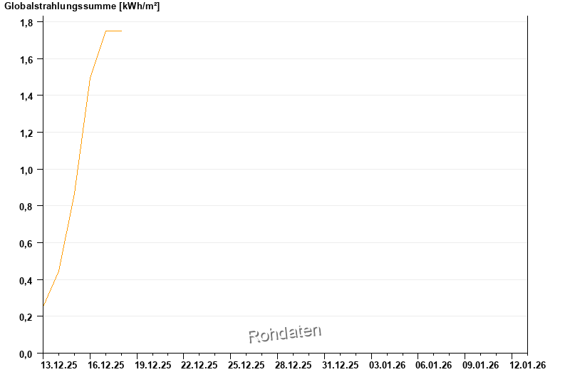Click the 0,0 y-axis origin label
The height and width of the screenshot is (392, 570).
[26, 354]
